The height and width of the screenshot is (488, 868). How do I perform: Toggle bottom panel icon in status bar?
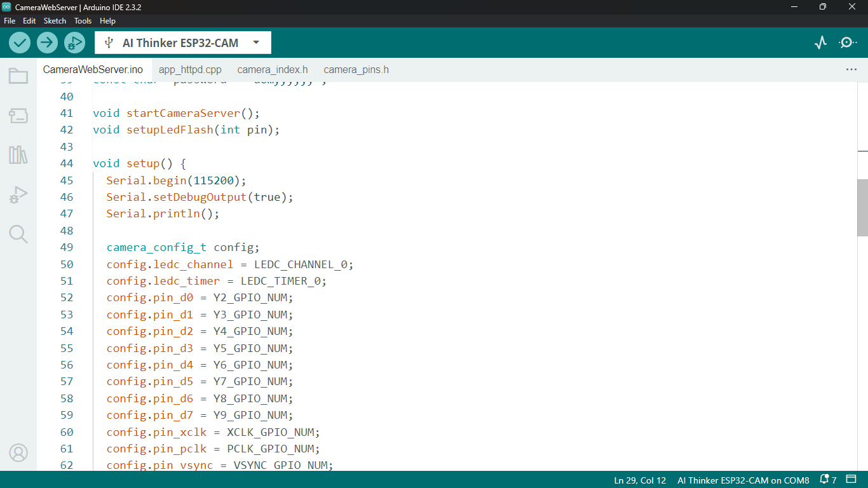pyautogui.click(x=851, y=480)
